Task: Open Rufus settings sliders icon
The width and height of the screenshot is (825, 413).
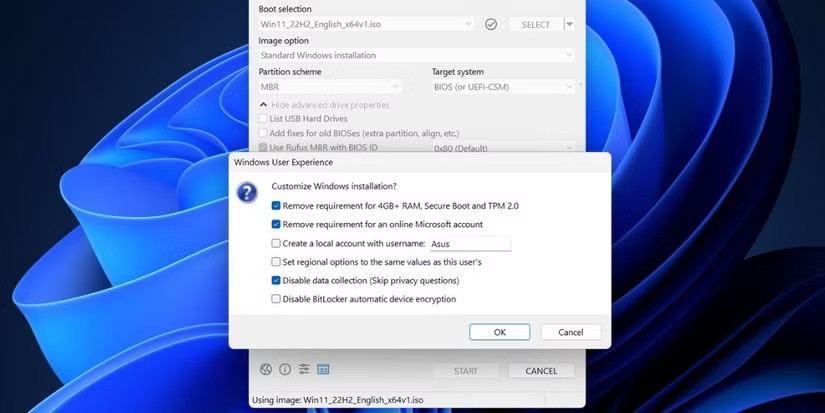Action: point(304,369)
